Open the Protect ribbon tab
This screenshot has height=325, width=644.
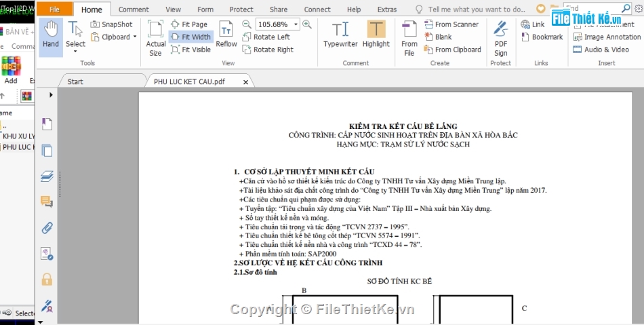pos(241,9)
